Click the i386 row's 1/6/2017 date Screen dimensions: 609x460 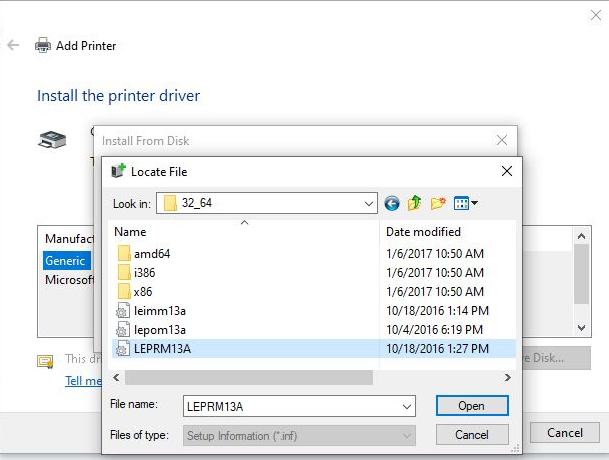(435, 273)
